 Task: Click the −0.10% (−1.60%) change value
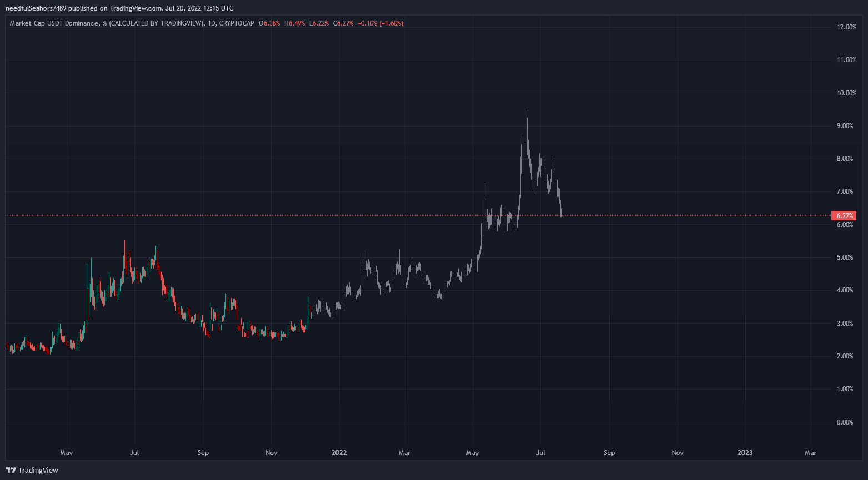click(381, 23)
